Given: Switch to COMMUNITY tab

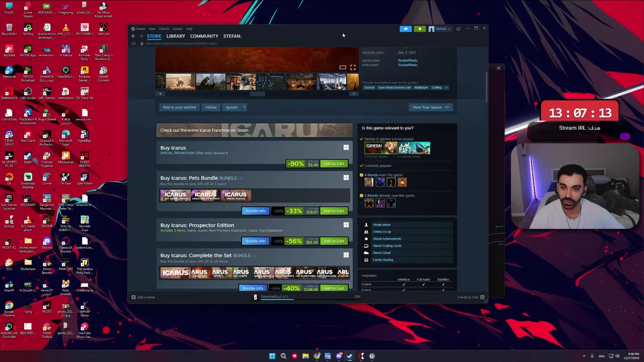Looking at the screenshot, I should pyautogui.click(x=204, y=36).
